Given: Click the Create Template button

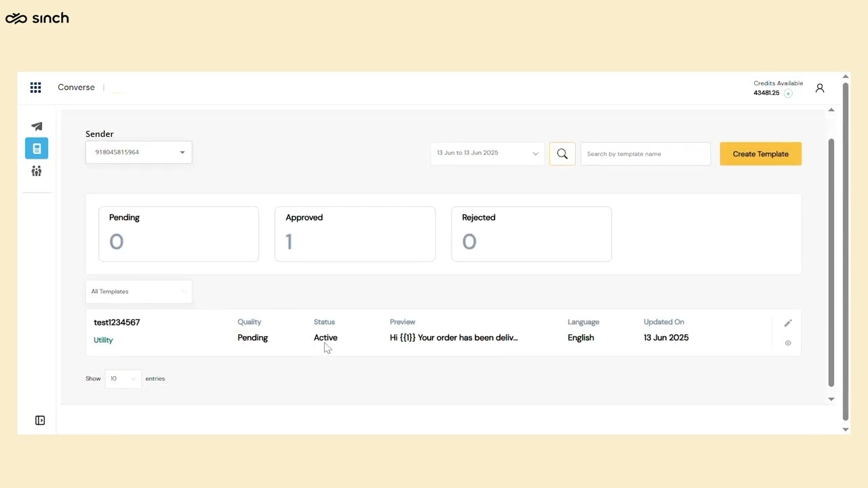Looking at the screenshot, I should [x=761, y=154].
